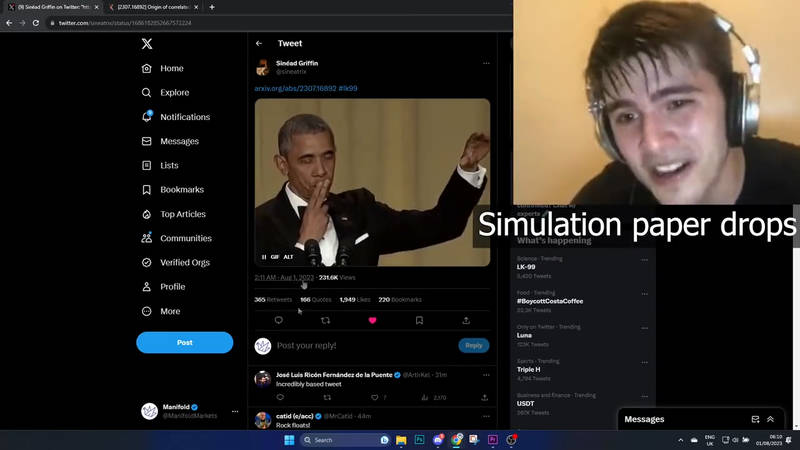The height and width of the screenshot is (450, 800).
Task: Share the main tweet
Action: [466, 320]
